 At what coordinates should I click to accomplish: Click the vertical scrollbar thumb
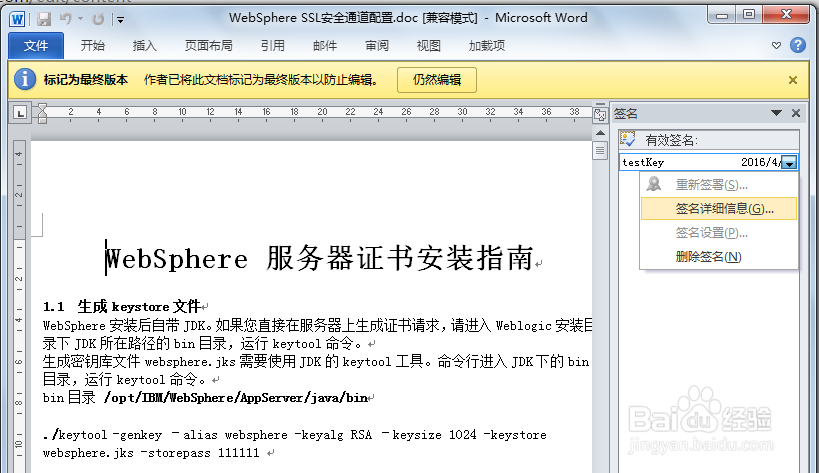click(600, 151)
